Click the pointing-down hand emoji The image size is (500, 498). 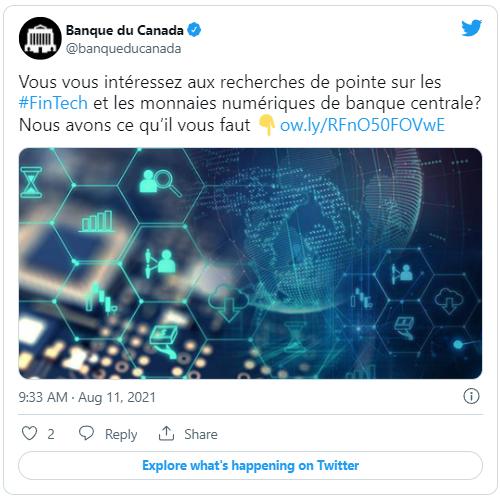[x=266, y=125]
